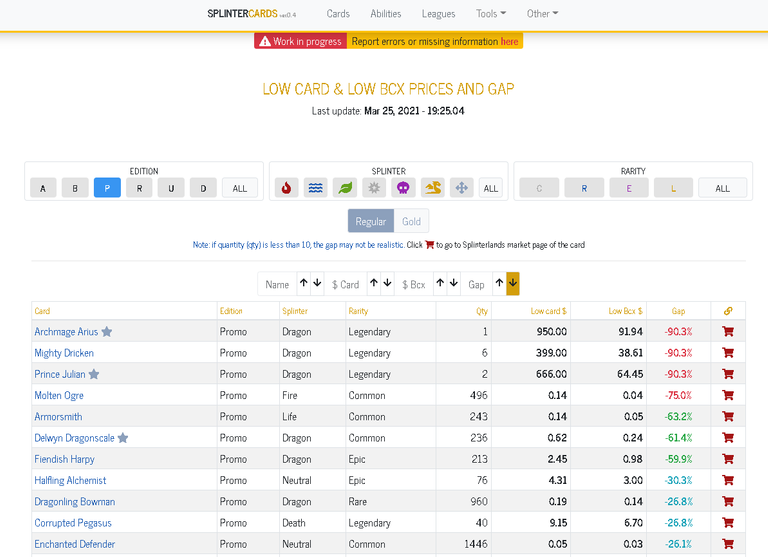Switch to Gold card prices
Viewport: 768px width, 557px height.
pos(411,221)
